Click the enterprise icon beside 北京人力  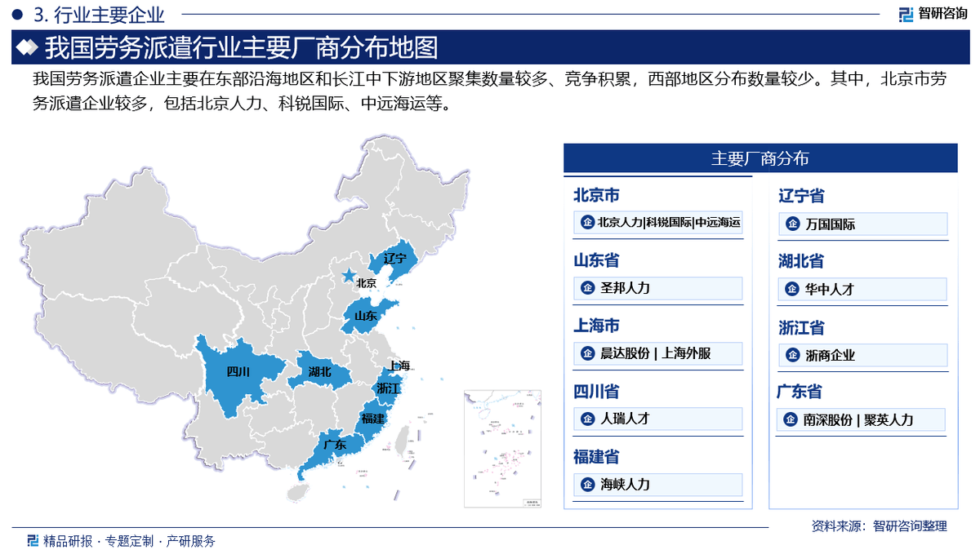tap(587, 222)
